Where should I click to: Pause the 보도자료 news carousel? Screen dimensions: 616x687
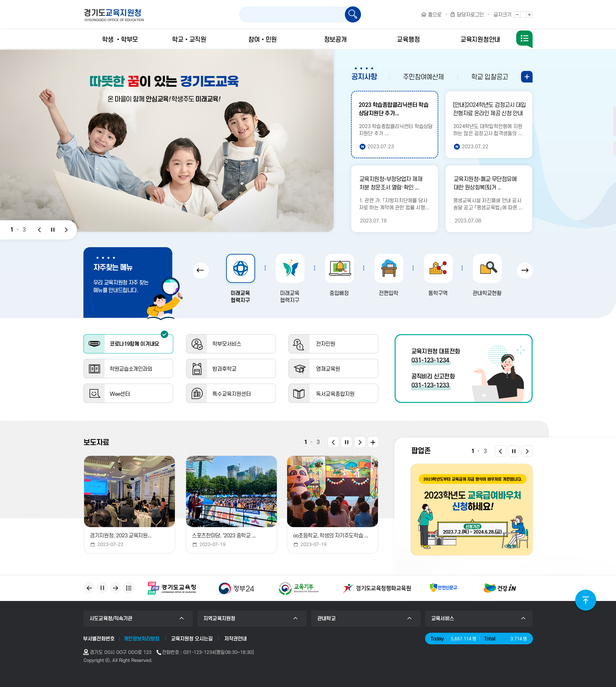346,442
